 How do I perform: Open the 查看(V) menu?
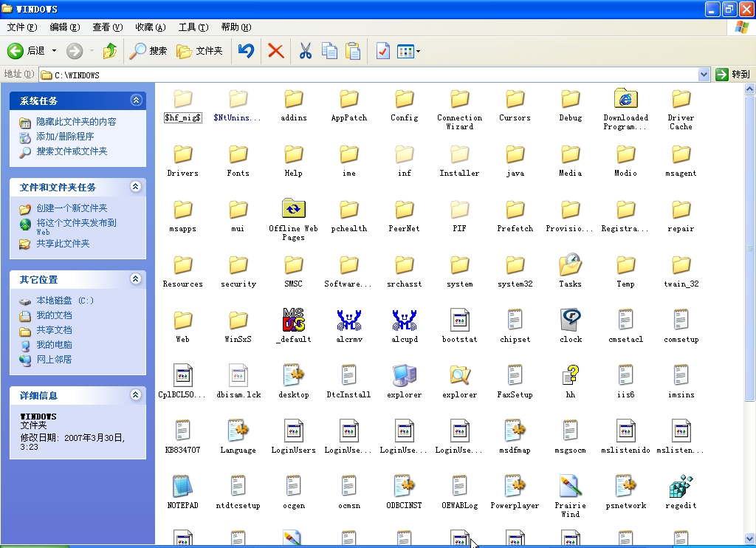tap(107, 27)
